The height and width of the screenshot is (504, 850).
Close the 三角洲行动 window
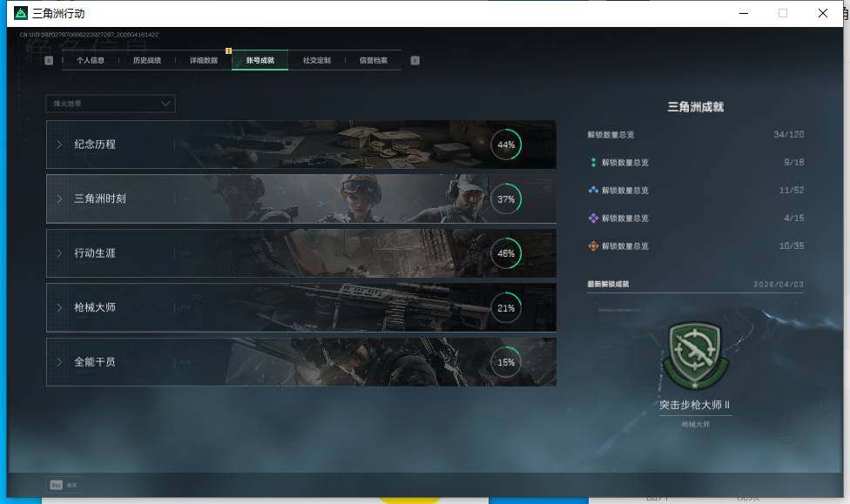click(823, 13)
